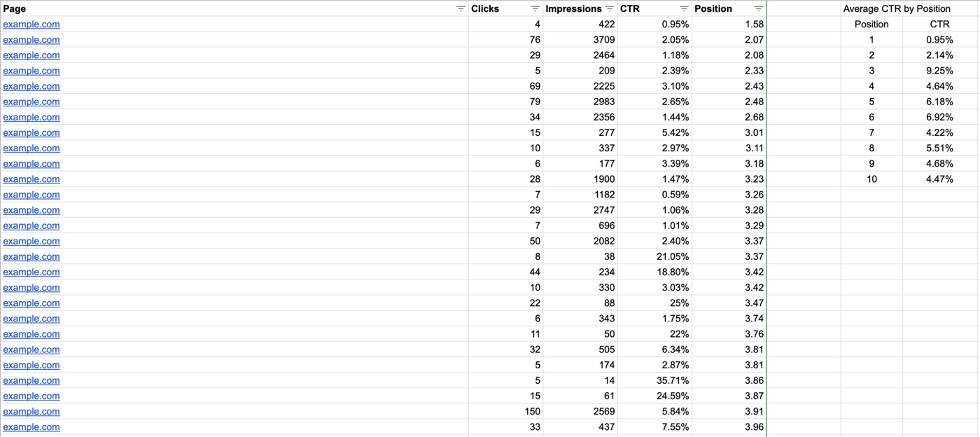This screenshot has width=980, height=437.
Task: Select the Page header cell
Action: 234,8
